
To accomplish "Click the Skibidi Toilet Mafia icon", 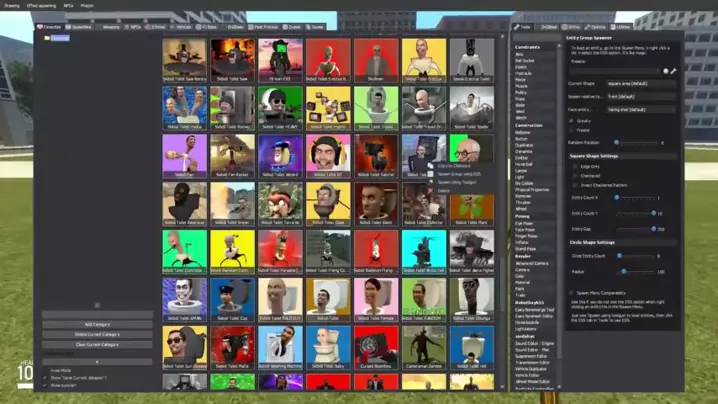I will click(232, 347).
